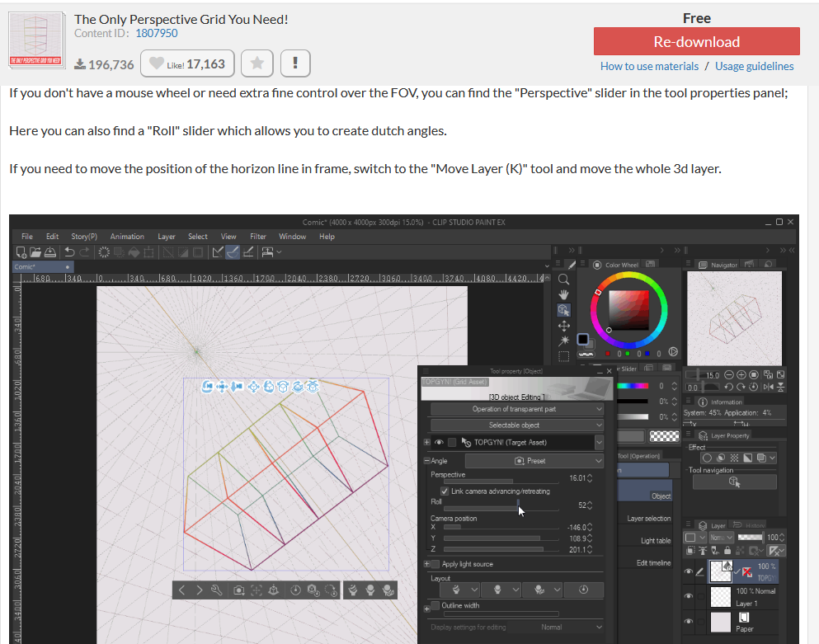This screenshot has width=819, height=644.
Task: Click the Navigator zoom out button
Action: coord(728,375)
